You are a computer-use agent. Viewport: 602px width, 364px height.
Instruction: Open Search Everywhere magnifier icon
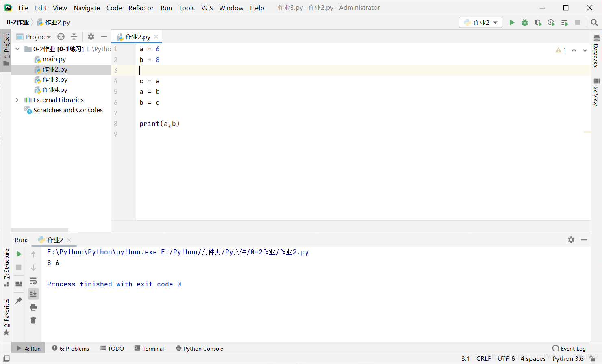[x=594, y=22]
